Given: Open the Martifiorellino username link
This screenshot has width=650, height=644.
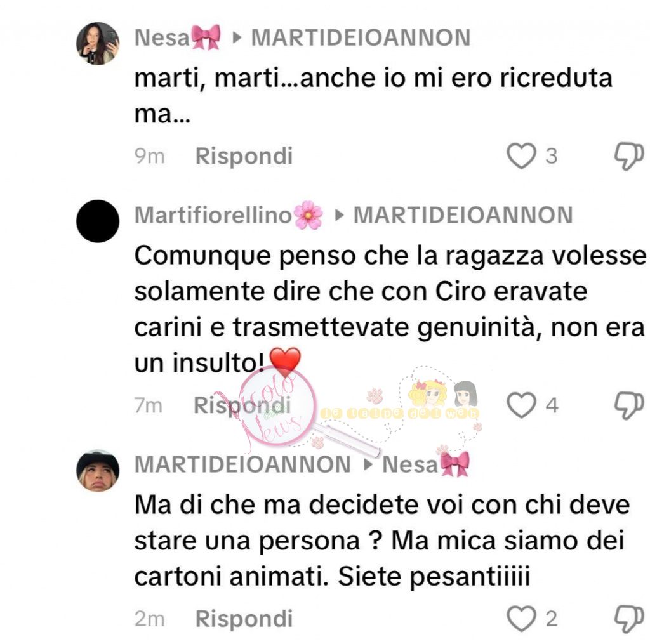Looking at the screenshot, I should pyautogui.click(x=214, y=216).
